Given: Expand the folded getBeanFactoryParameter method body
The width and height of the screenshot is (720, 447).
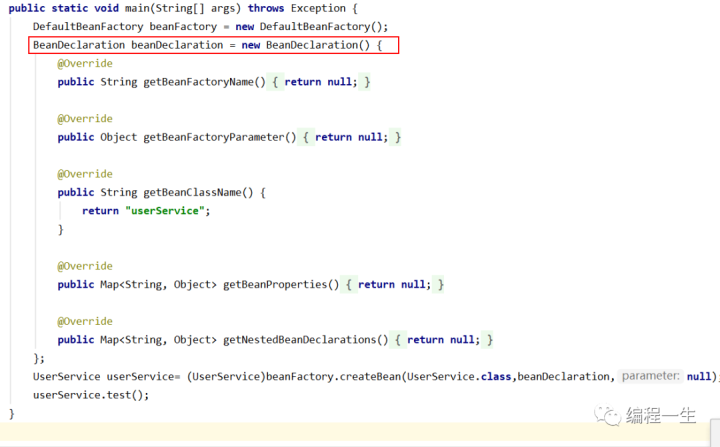Looking at the screenshot, I should [x=306, y=137].
